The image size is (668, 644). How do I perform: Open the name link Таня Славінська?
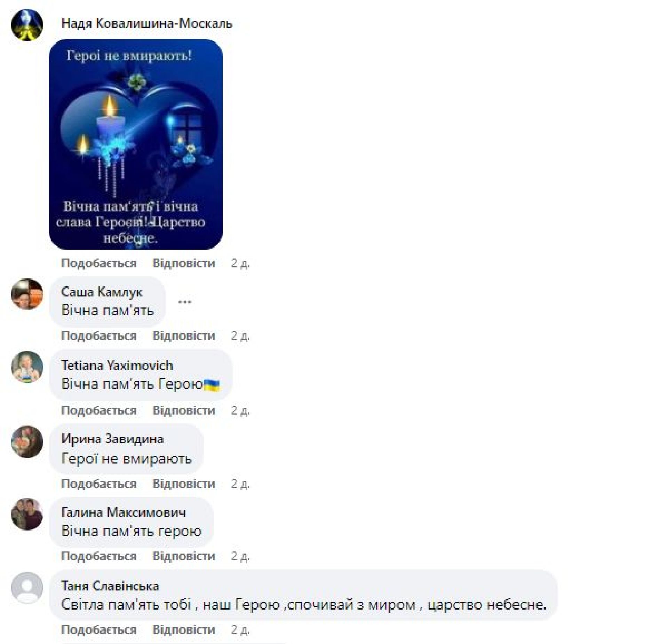(110, 586)
